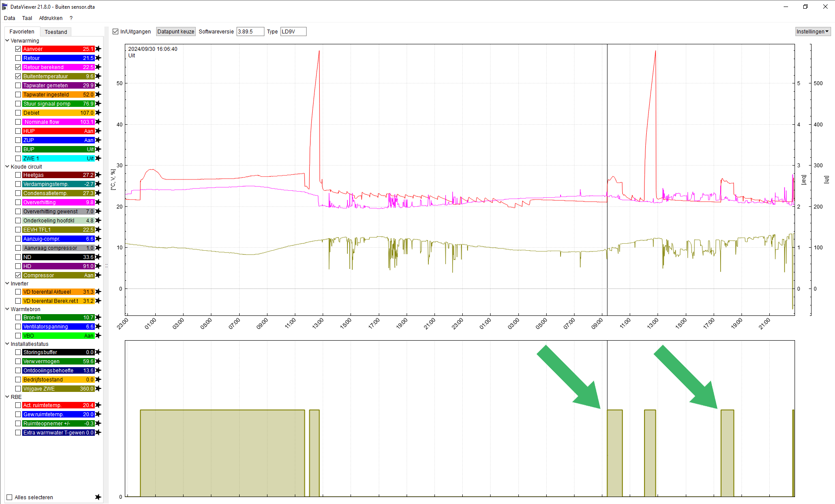Open the Afdrukken menu
This screenshot has width=835, height=504.
click(50, 18)
